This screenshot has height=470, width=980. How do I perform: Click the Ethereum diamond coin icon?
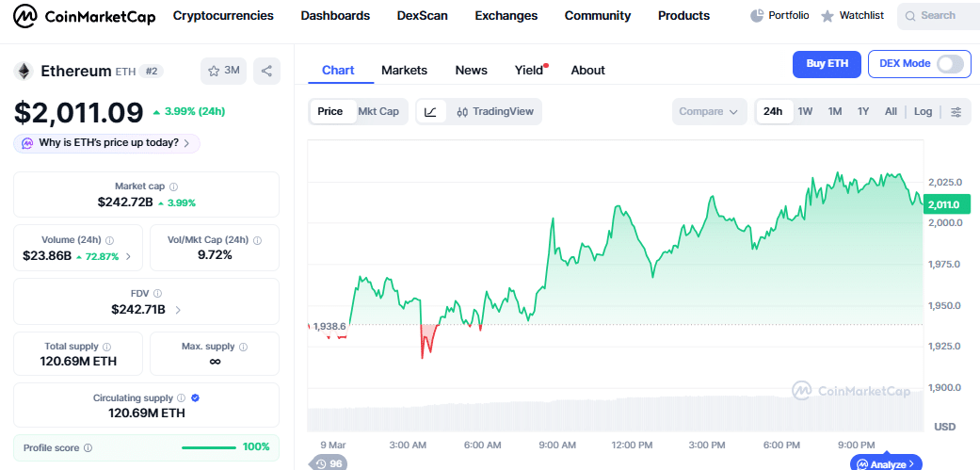click(x=24, y=72)
